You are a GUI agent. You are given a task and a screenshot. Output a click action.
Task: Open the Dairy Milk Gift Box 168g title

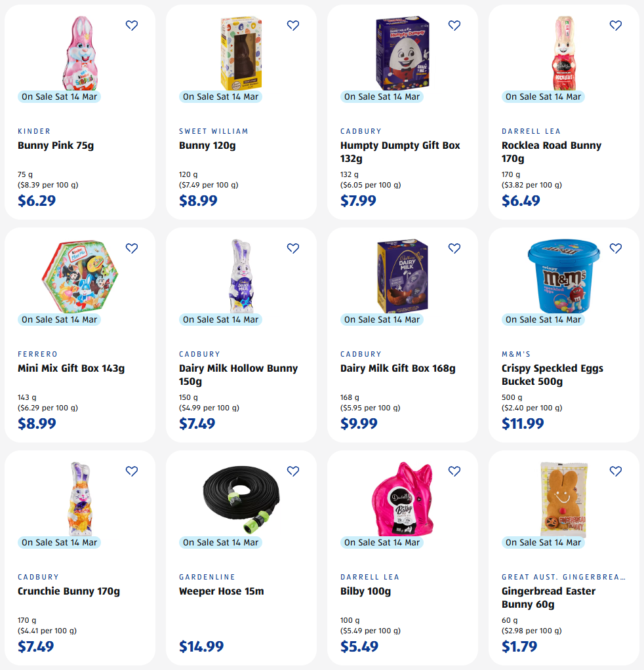[x=397, y=368]
